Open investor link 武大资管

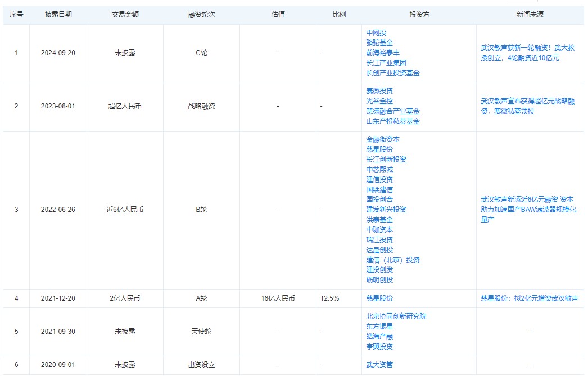coord(379,365)
